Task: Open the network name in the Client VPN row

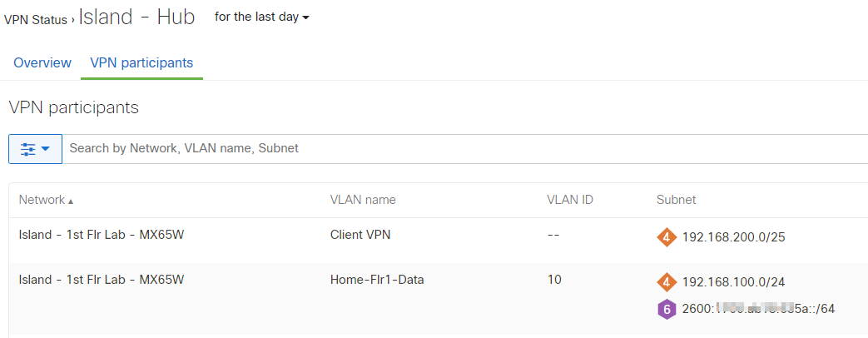Action: (x=102, y=235)
